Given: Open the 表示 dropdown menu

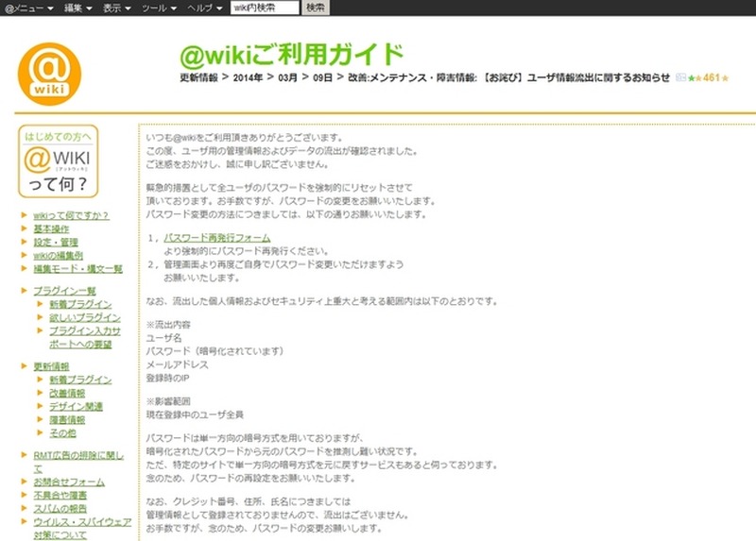Looking at the screenshot, I should click(117, 8).
